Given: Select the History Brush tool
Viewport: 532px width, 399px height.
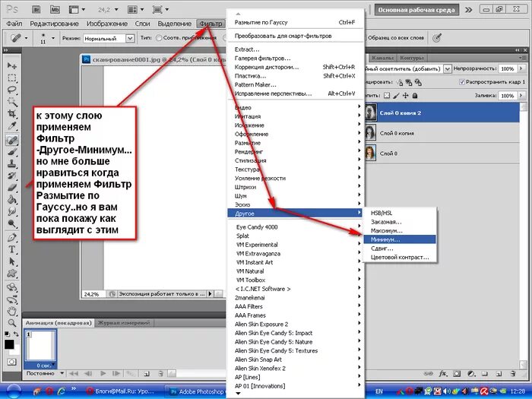Looking at the screenshot, I should pos(12,176).
